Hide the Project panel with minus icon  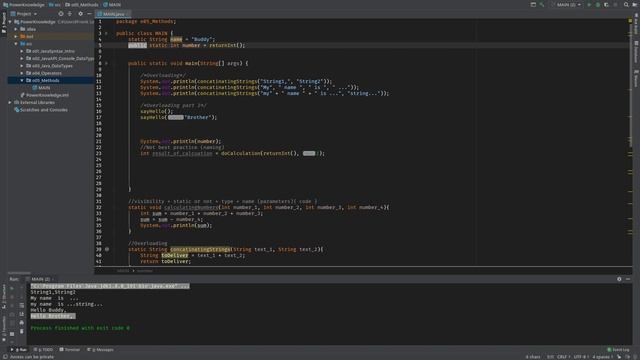click(89, 14)
